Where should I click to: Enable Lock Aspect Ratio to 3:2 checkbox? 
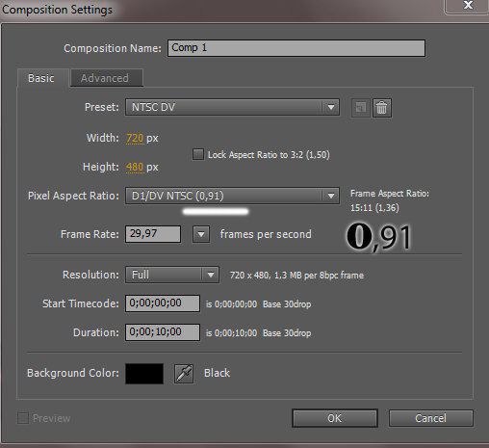[198, 154]
